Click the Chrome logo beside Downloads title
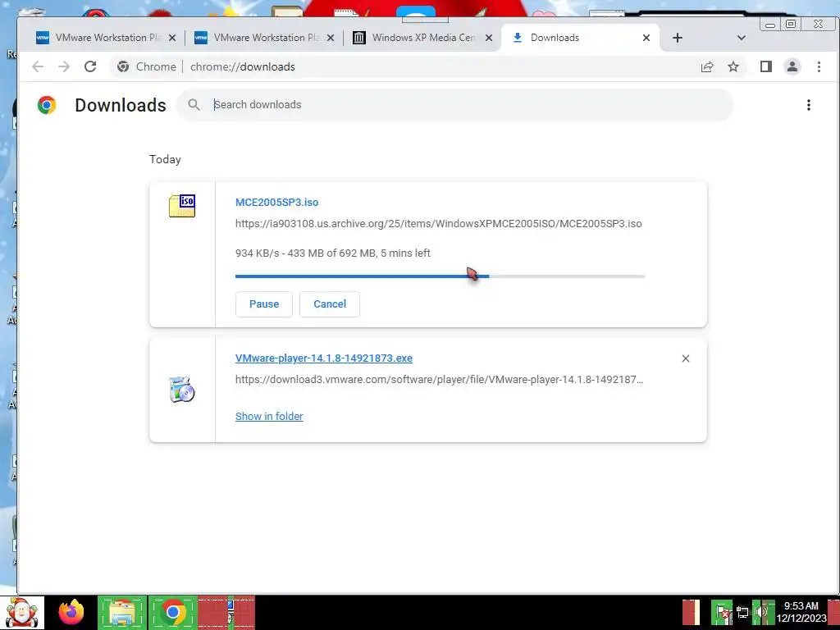The height and width of the screenshot is (630, 840). coord(47,105)
